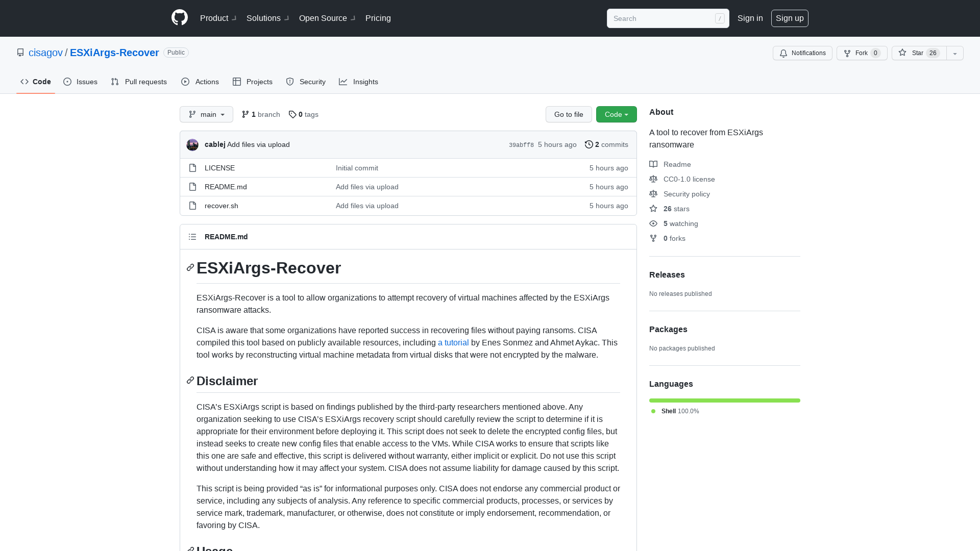Viewport: 980px width, 551px height.
Task: Click the recover.sh file link
Action: [x=221, y=206]
